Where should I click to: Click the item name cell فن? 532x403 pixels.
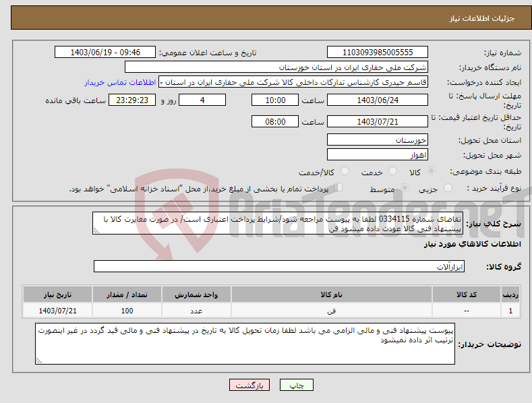[332, 311]
